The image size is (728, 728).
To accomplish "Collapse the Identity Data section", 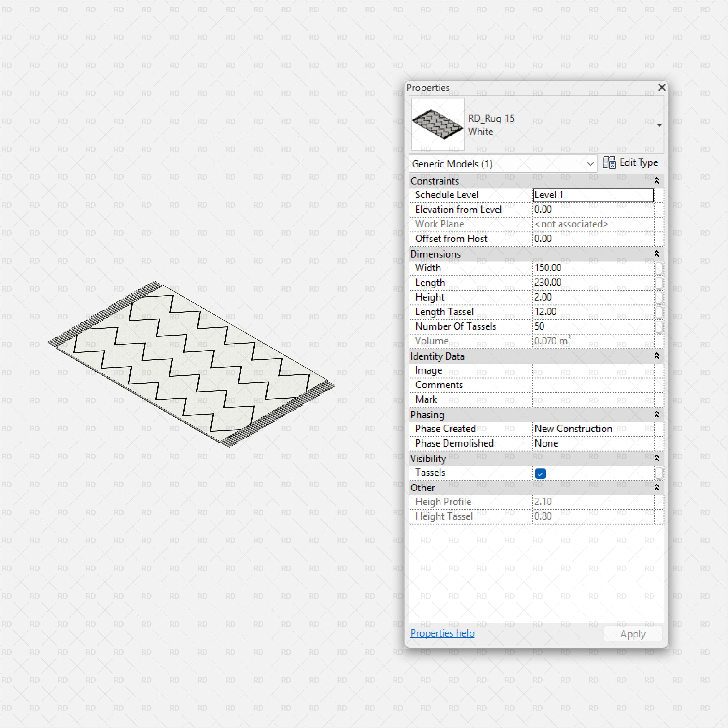I will (x=656, y=356).
